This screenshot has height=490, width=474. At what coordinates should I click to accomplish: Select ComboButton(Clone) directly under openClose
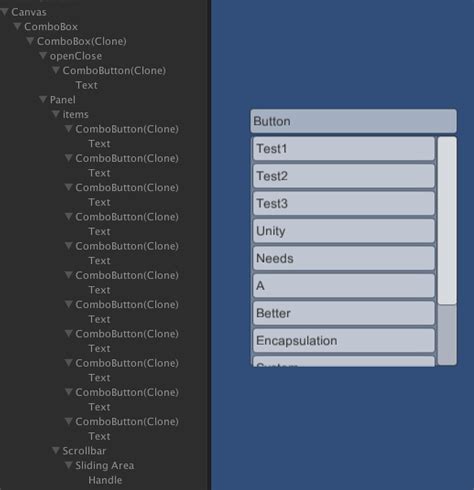114,71
